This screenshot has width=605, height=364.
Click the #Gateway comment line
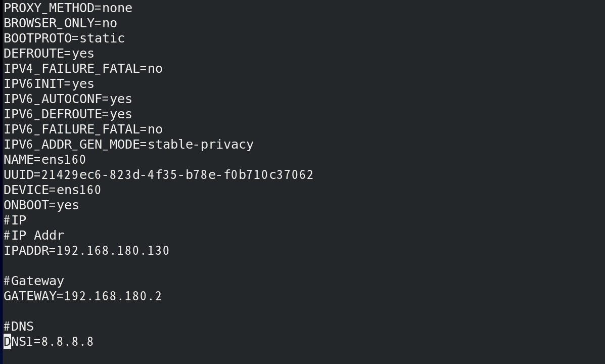[34, 281]
